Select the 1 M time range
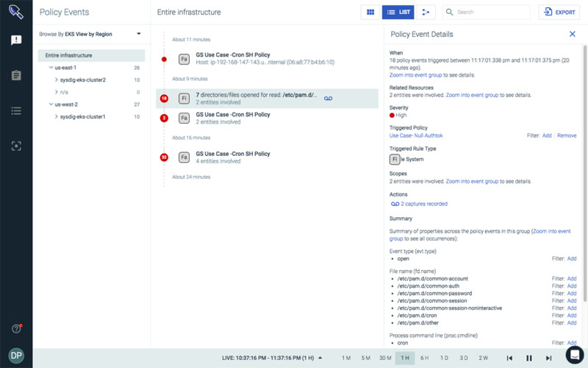This screenshot has height=368, width=588. tap(346, 358)
